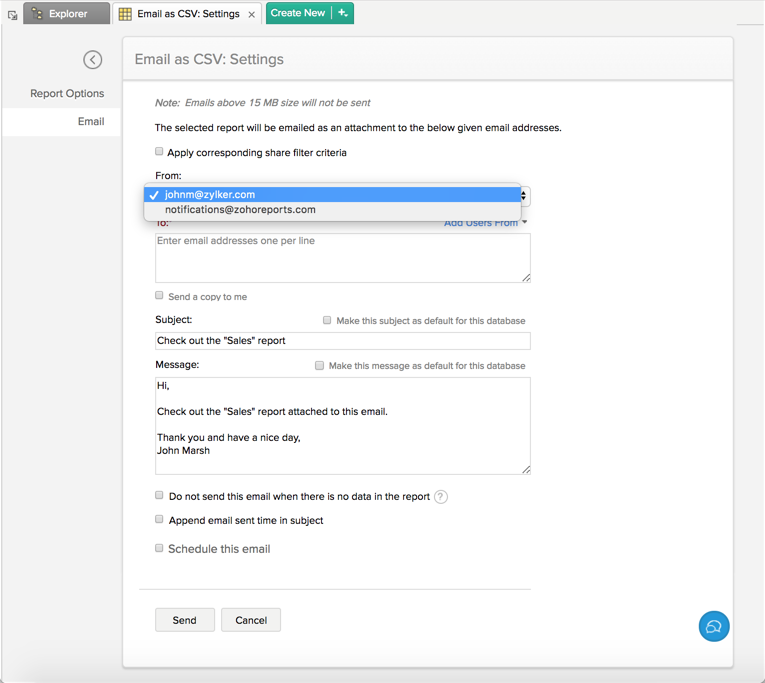Click the Cancel button
This screenshot has height=683, width=765.
coord(251,620)
